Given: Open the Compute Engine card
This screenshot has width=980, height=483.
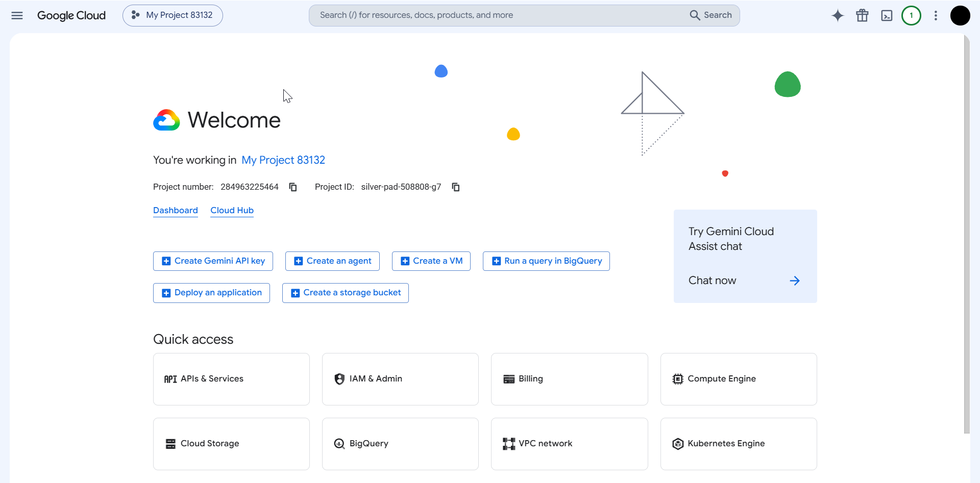Looking at the screenshot, I should coord(739,379).
